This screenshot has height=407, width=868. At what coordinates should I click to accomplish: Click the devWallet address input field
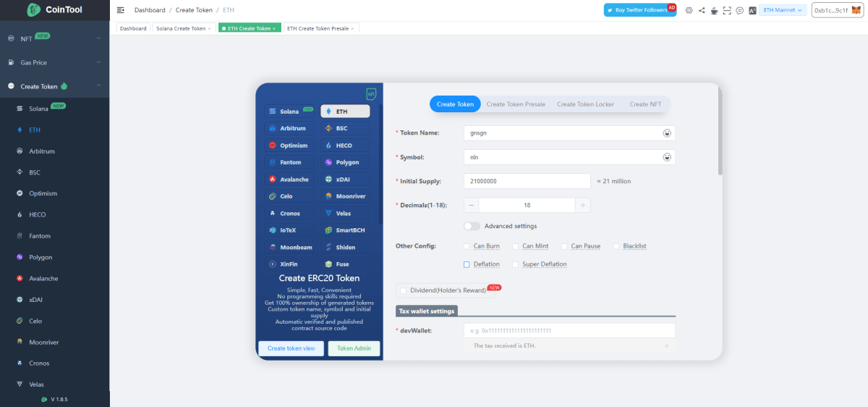(569, 330)
